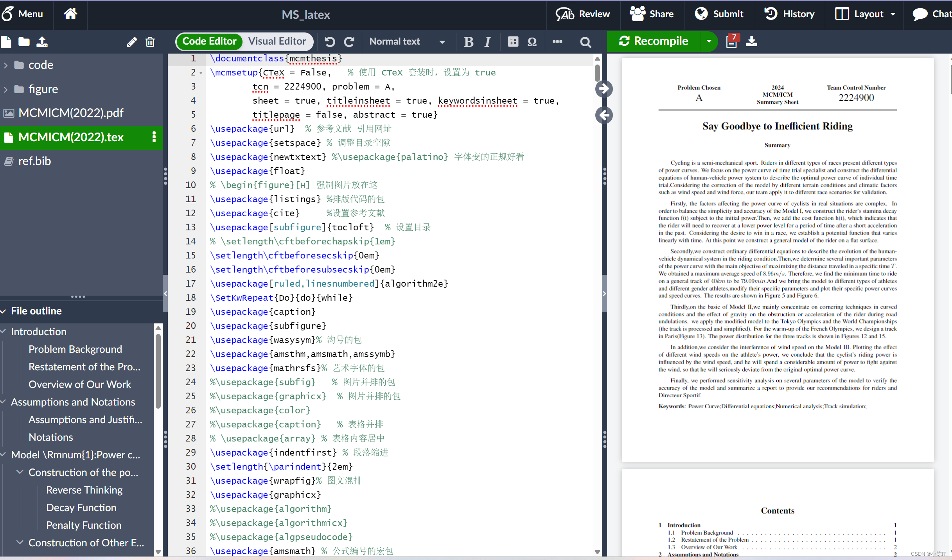The height and width of the screenshot is (560, 952).
Task: Insert symbol with Omega icon
Action: (x=532, y=42)
